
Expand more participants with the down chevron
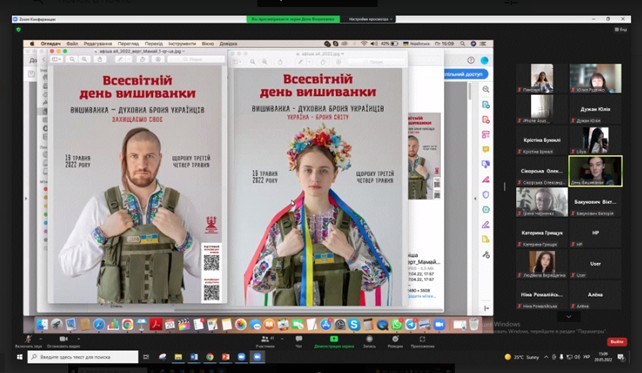click(568, 316)
